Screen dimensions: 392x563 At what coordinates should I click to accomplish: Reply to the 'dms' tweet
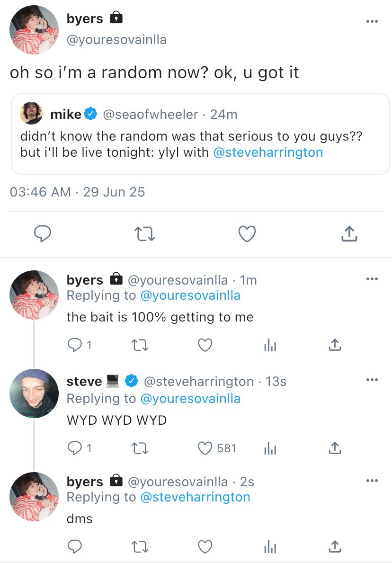click(x=75, y=547)
